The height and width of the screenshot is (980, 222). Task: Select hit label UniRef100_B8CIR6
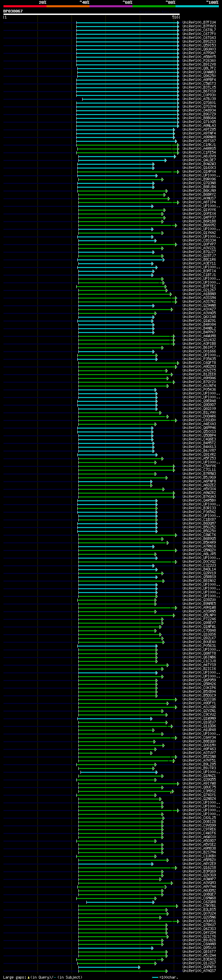pyautogui.click(x=199, y=259)
